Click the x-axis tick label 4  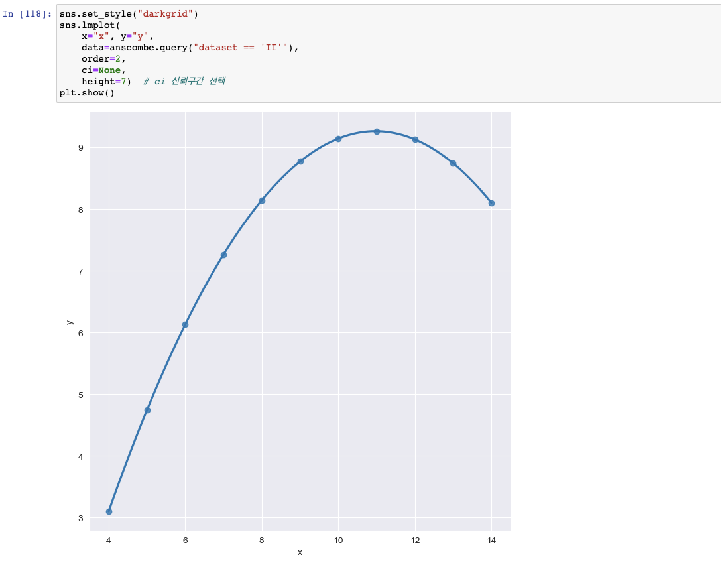coord(109,540)
